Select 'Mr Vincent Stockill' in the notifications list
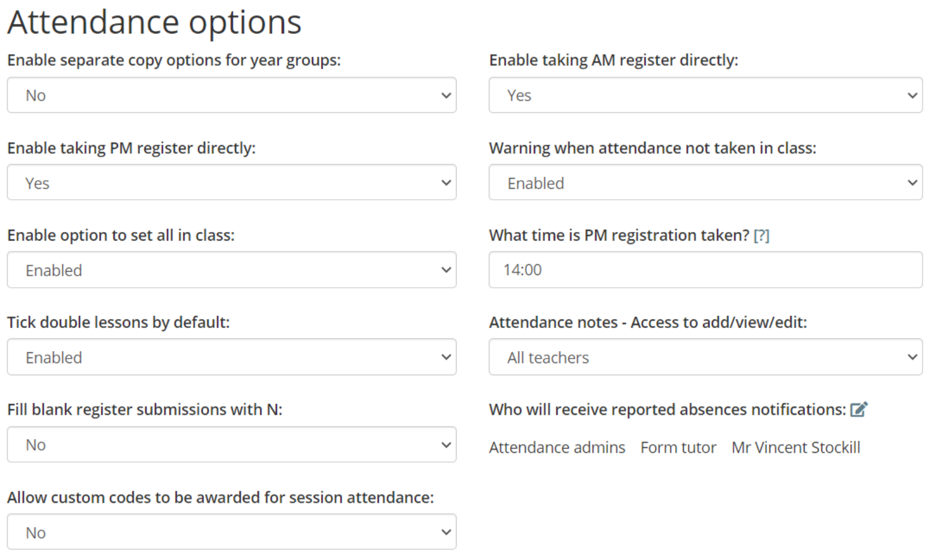The height and width of the screenshot is (560, 933). click(x=796, y=447)
